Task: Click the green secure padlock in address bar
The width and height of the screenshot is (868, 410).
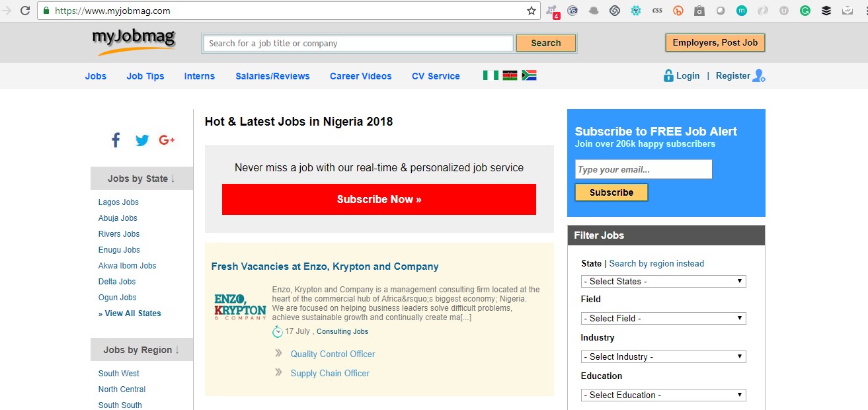Action: tap(46, 11)
